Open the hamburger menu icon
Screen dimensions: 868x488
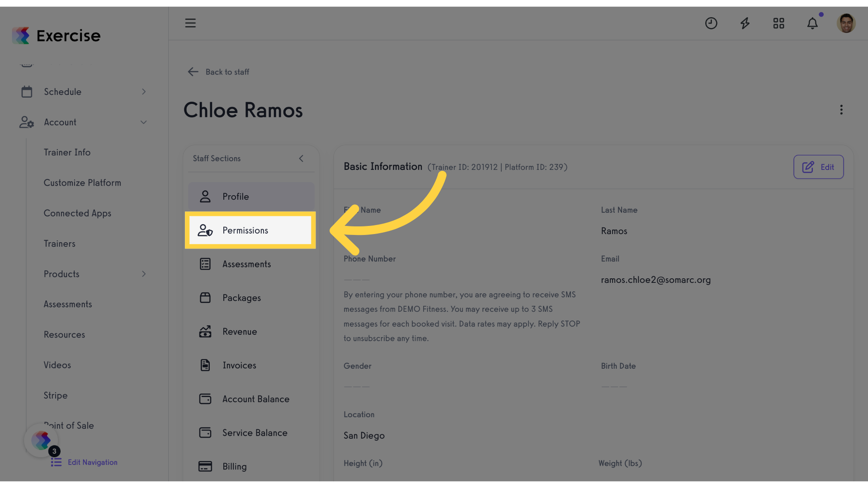(190, 23)
